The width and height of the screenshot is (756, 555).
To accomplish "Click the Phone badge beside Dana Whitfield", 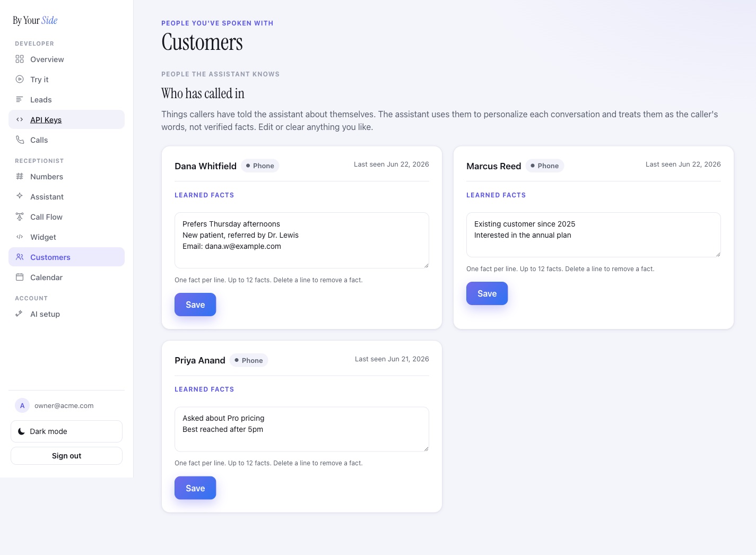I will (x=260, y=166).
